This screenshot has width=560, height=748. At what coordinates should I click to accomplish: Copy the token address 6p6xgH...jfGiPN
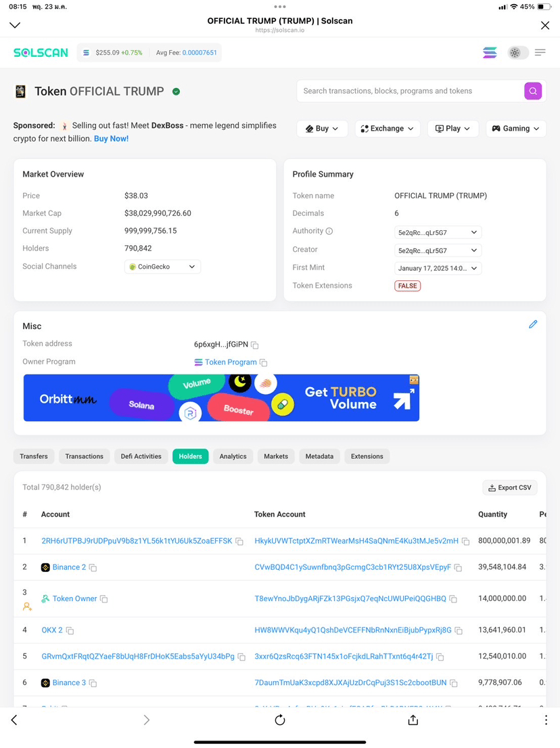pyautogui.click(x=255, y=345)
